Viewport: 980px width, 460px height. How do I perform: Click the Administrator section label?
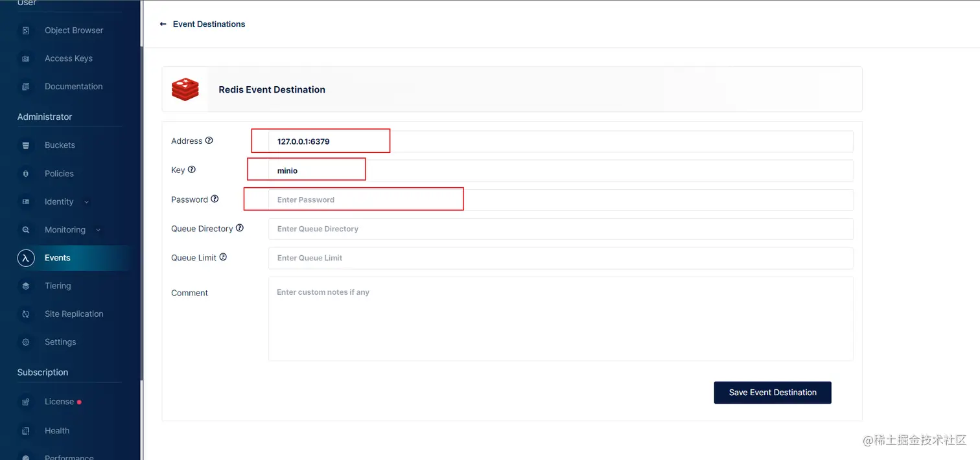[x=45, y=117]
